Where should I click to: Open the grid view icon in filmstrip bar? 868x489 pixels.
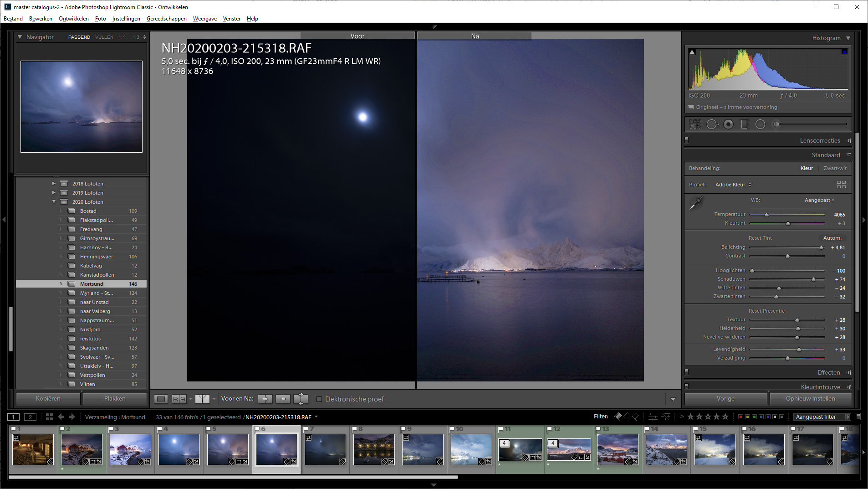point(49,417)
